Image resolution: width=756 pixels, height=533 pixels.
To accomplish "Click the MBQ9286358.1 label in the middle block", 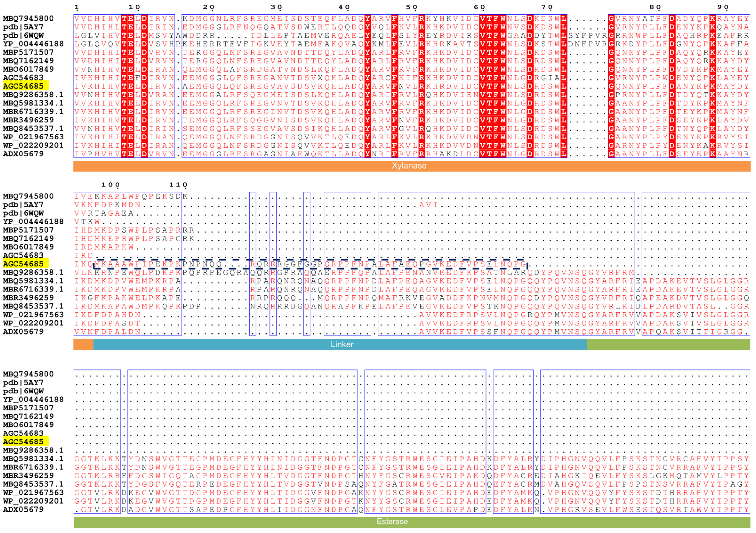I will click(33, 272).
